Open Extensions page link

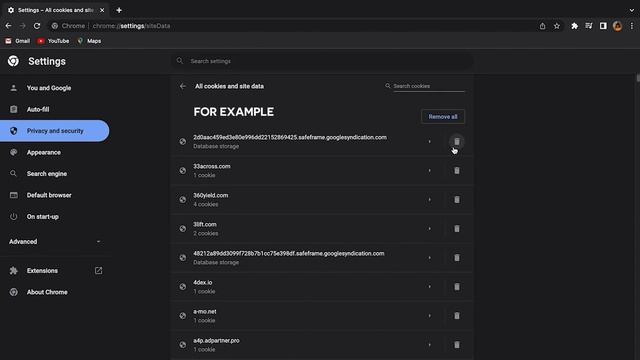click(55, 271)
